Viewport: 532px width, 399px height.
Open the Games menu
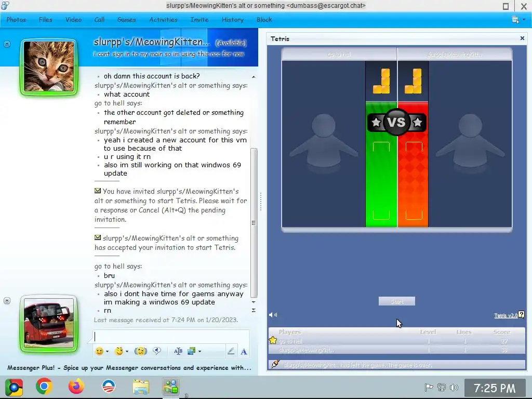[x=127, y=20]
